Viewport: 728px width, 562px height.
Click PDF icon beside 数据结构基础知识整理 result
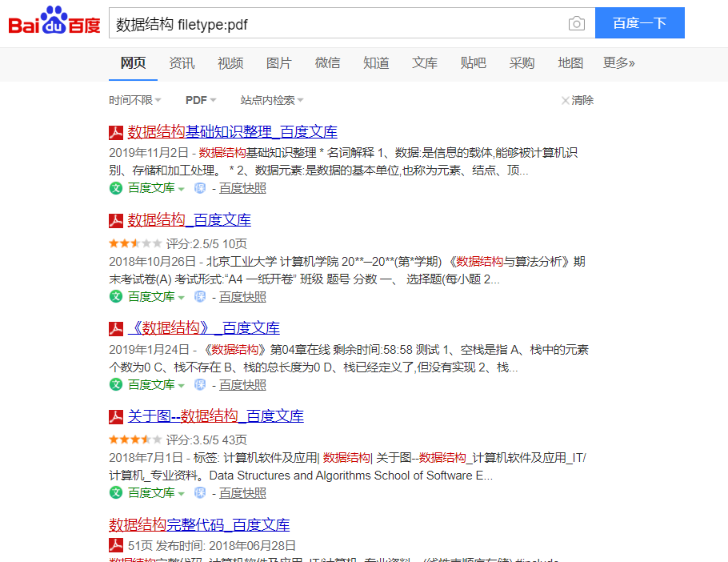116,132
